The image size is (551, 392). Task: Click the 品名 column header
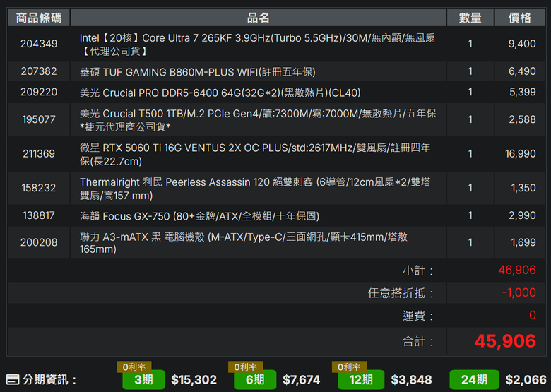coord(259,18)
